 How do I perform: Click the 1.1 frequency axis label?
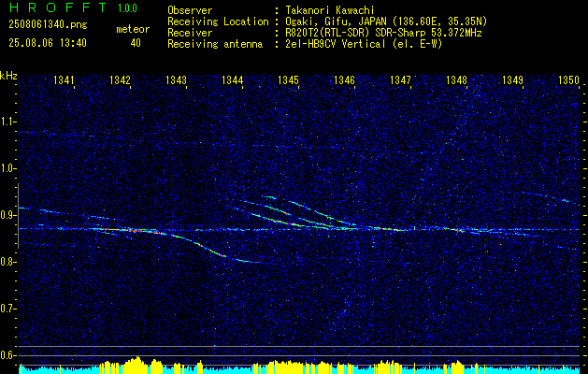pos(7,122)
